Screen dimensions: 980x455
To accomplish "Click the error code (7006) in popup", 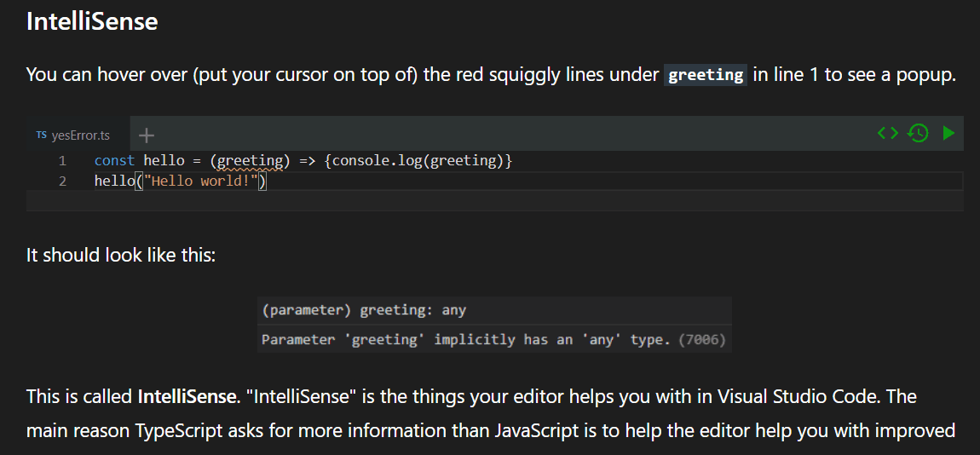I will click(x=702, y=340).
